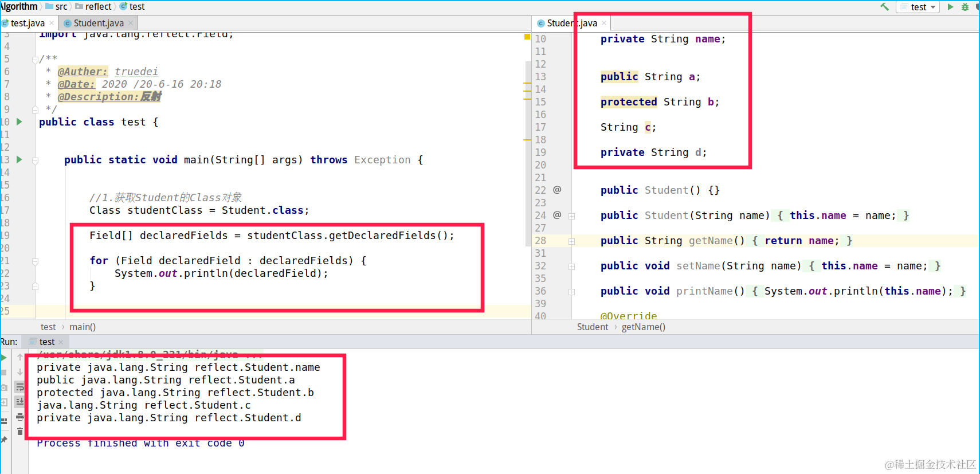This screenshot has width=980, height=474.
Task: Click run gutter arrow beside 'public class test'
Action: point(19,122)
